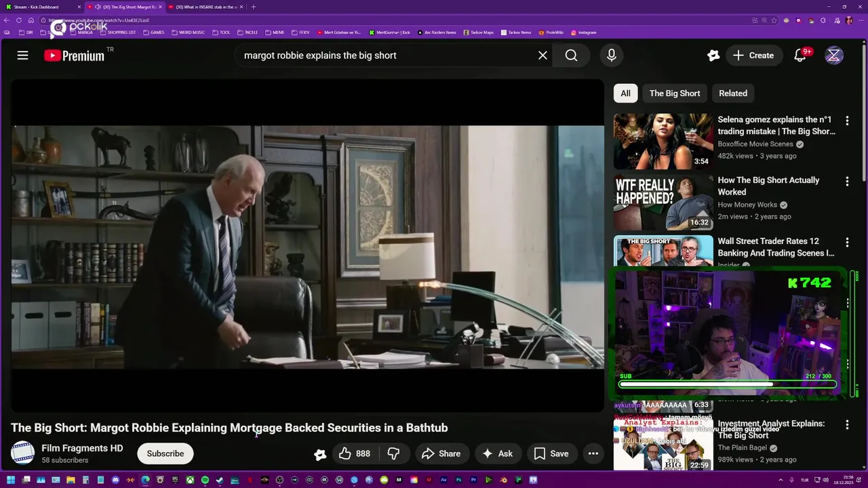Open the notifications bell
868x488 pixels.
pyautogui.click(x=800, y=56)
